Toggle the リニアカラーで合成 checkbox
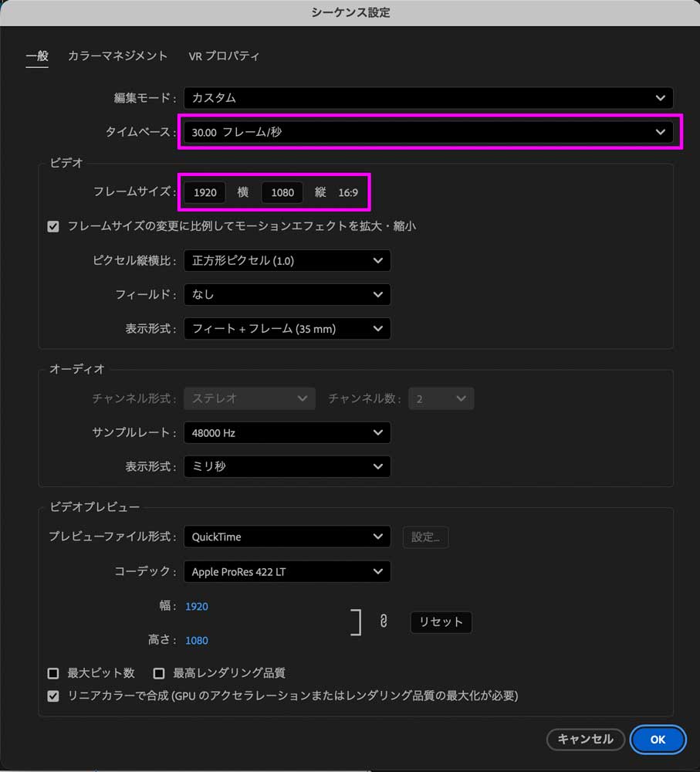The width and height of the screenshot is (700, 772). pos(53,696)
